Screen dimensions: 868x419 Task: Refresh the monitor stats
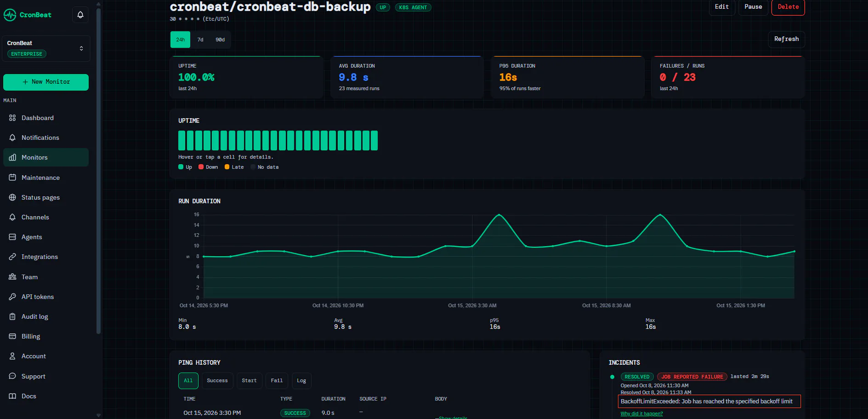click(786, 39)
